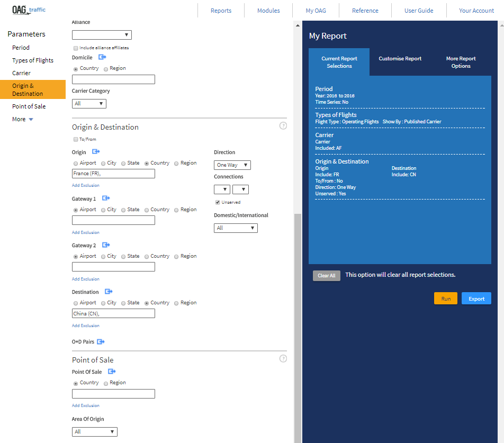The image size is (504, 443).
Task: Go to Point of Sale section
Action: pos(29,106)
